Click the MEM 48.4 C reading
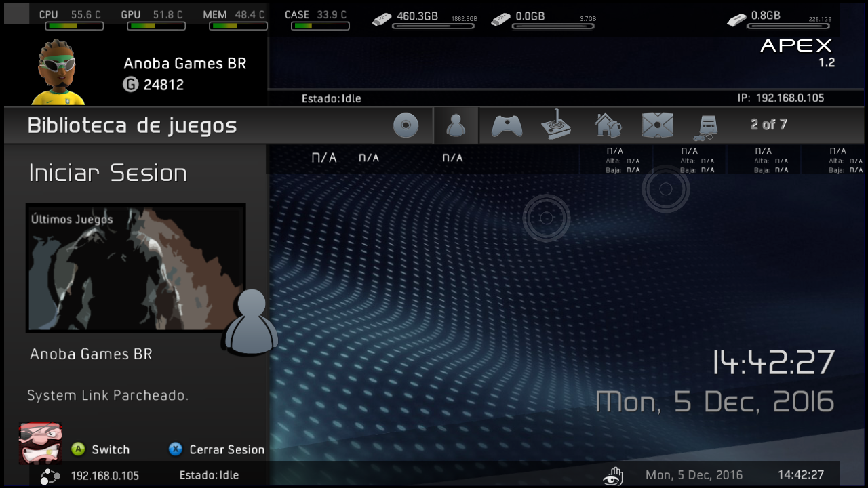The width and height of the screenshot is (868, 488). [x=250, y=14]
